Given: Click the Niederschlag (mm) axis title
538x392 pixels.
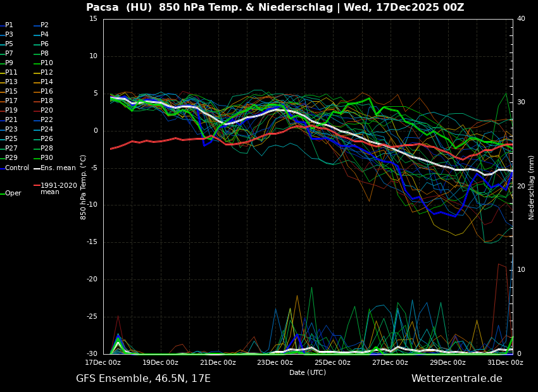Looking at the screenshot, I should (532, 187).
